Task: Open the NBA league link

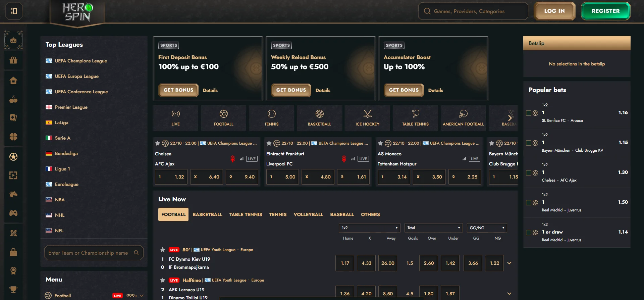Action: pyautogui.click(x=60, y=200)
